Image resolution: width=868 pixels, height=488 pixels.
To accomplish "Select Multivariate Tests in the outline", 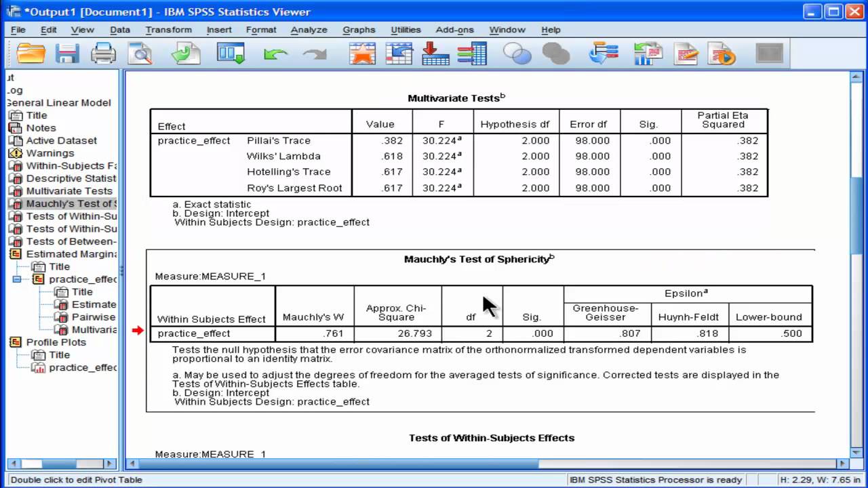I will point(69,191).
